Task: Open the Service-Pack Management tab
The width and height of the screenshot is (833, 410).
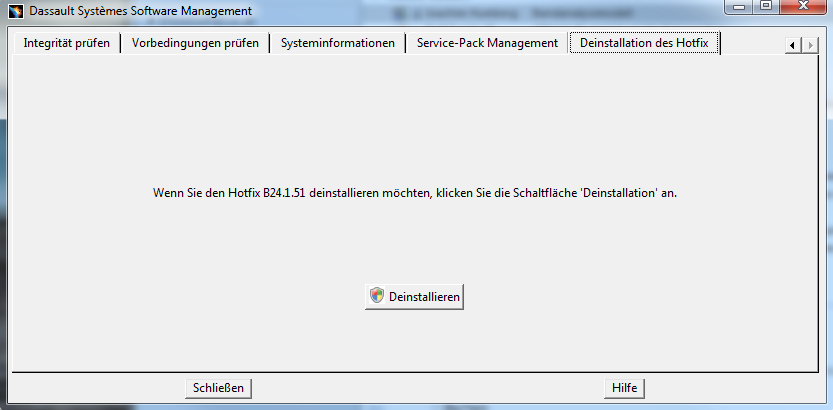Action: click(487, 43)
